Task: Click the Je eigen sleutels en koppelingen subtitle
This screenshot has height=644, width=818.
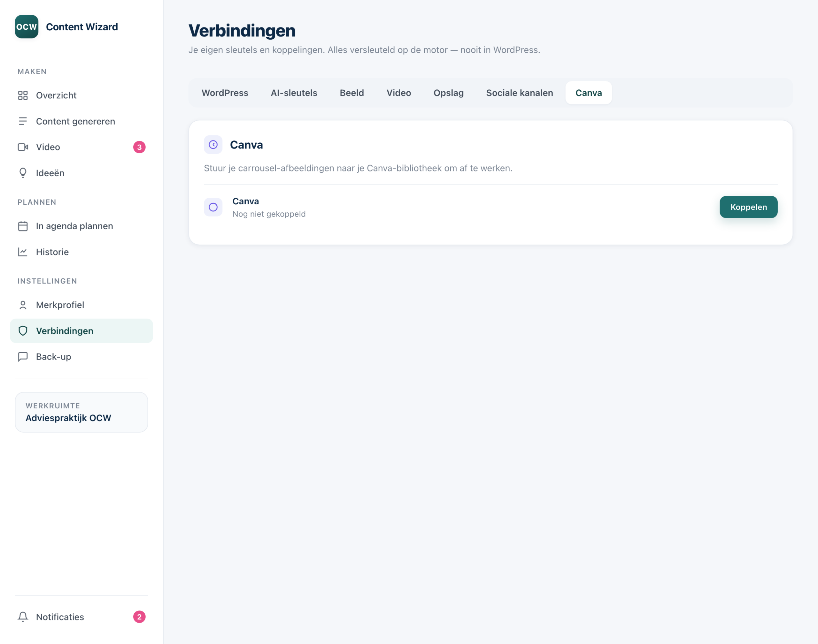Action: click(x=365, y=50)
